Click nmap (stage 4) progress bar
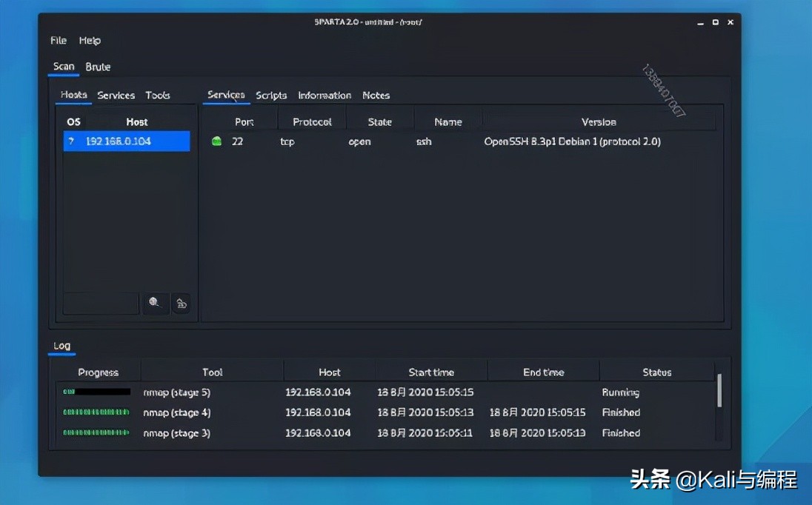 coord(96,412)
